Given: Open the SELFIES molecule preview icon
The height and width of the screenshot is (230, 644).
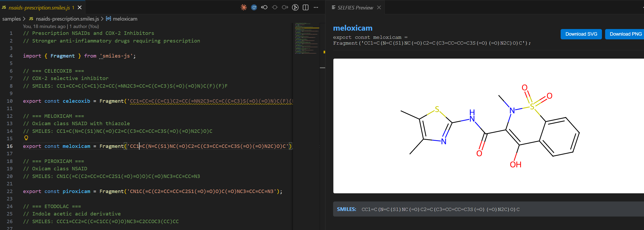Looking at the screenshot, I should click(254, 7).
